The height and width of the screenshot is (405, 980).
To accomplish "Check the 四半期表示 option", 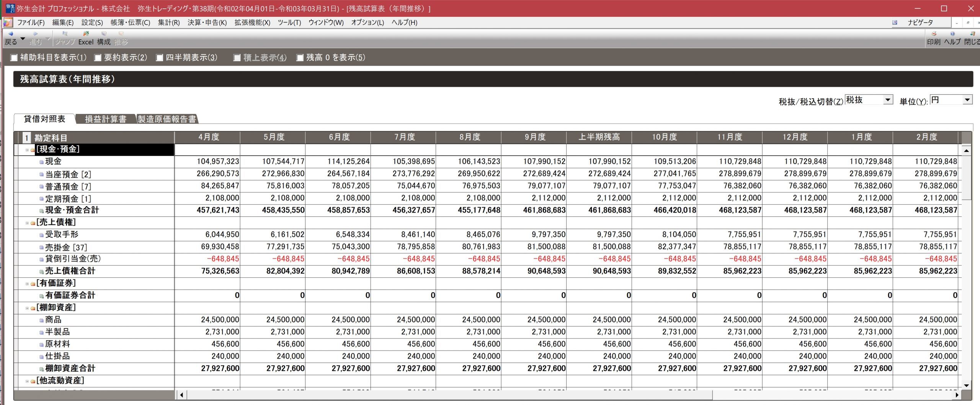I will pyautogui.click(x=160, y=58).
